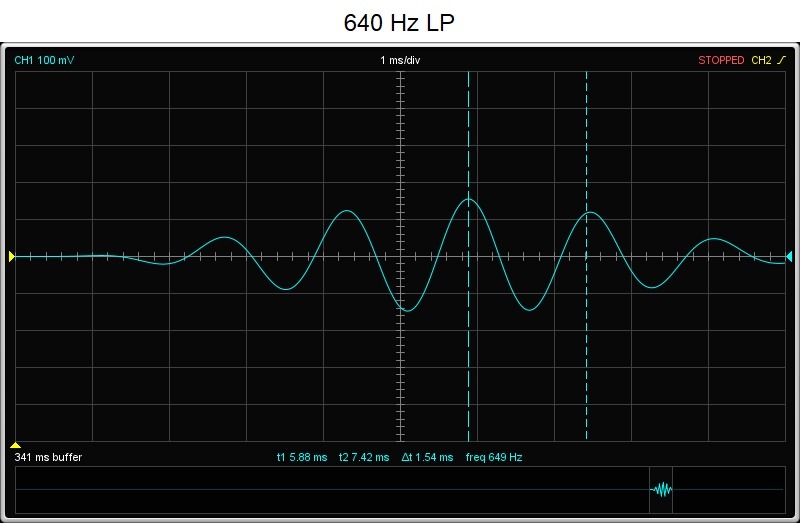The width and height of the screenshot is (800, 523).
Task: Click the tallest waveform peak at the t1 cursor
Action: pyautogui.click(x=468, y=200)
